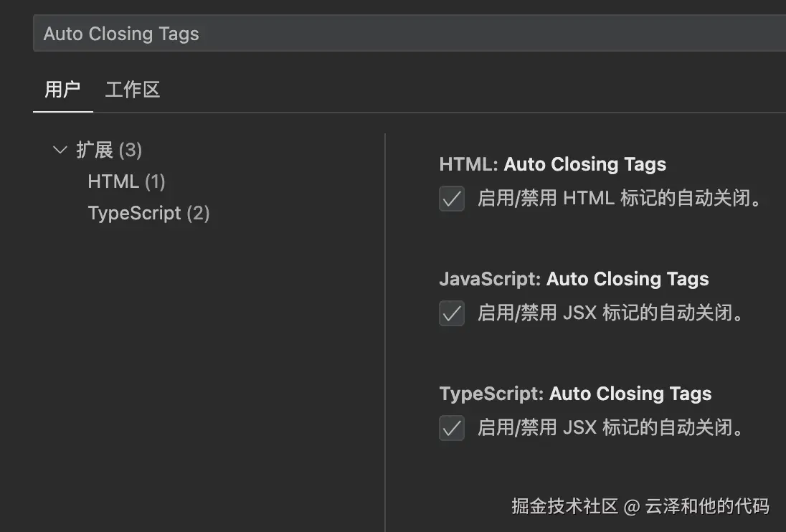Open the TypeScript (2) settings category

tap(148, 213)
